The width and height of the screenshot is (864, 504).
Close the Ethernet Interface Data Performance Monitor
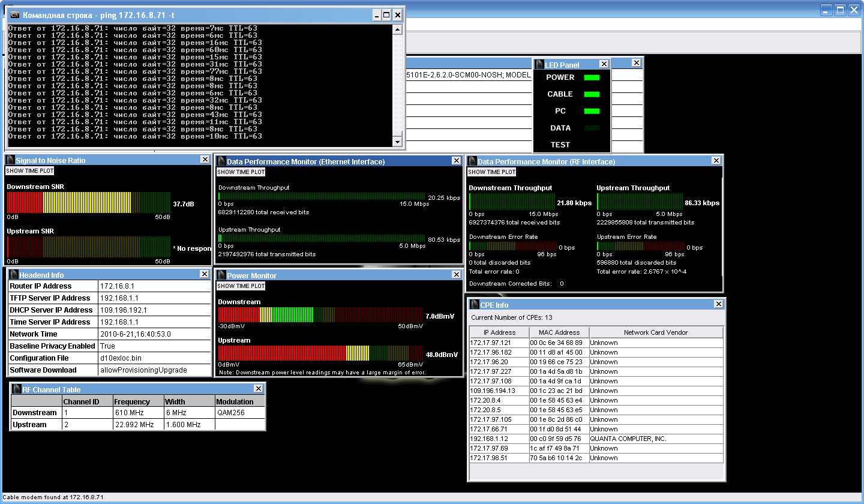(458, 161)
